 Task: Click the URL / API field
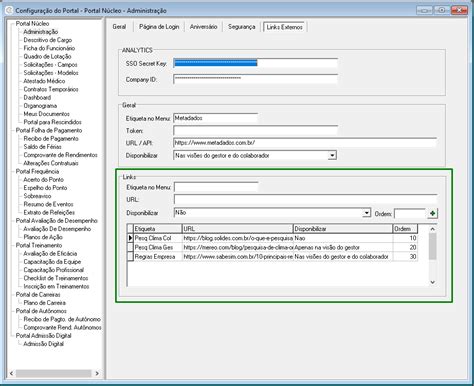point(305,143)
